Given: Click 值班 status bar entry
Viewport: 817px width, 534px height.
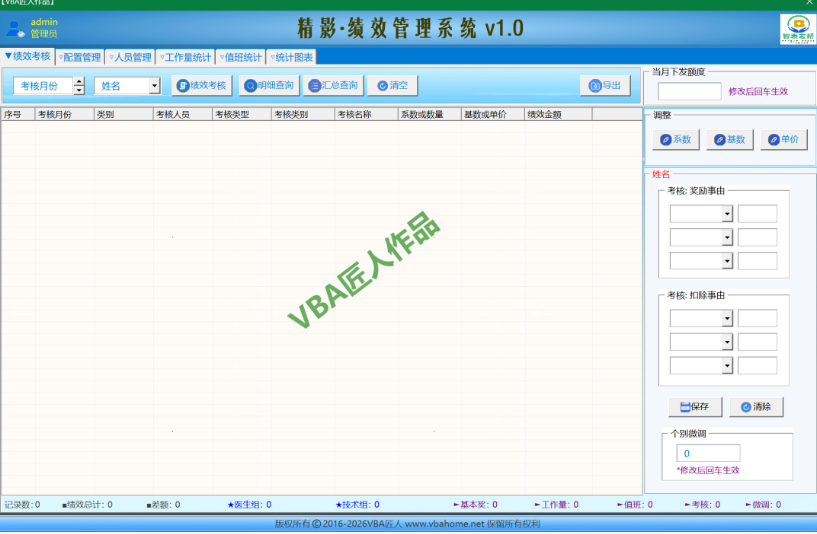Looking at the screenshot, I should (635, 505).
